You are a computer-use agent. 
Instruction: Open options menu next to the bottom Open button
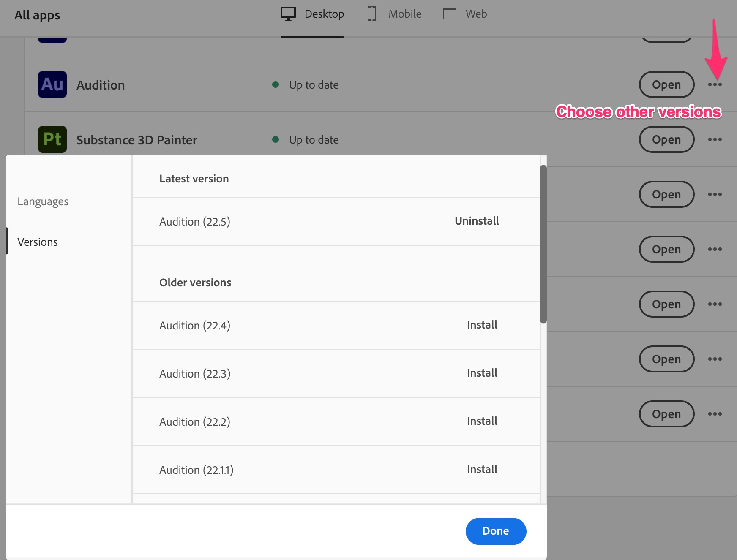(x=715, y=414)
